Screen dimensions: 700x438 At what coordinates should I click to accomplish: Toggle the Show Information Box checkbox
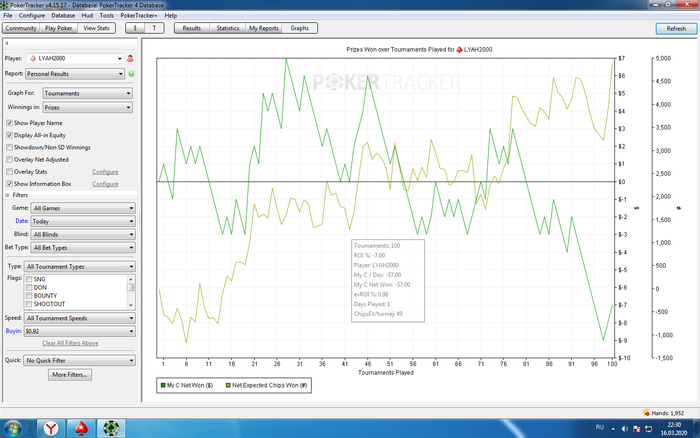click(9, 184)
